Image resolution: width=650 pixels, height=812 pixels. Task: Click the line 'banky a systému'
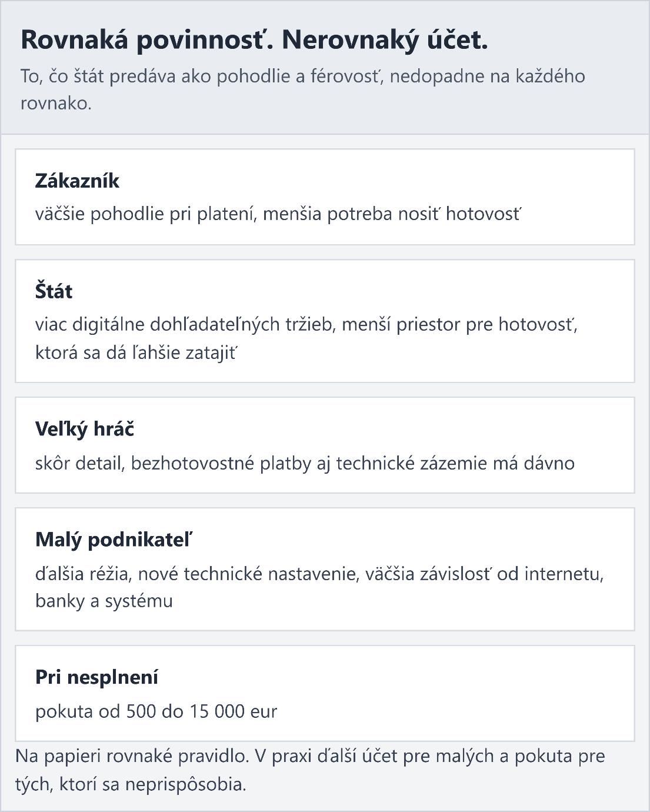(104, 601)
